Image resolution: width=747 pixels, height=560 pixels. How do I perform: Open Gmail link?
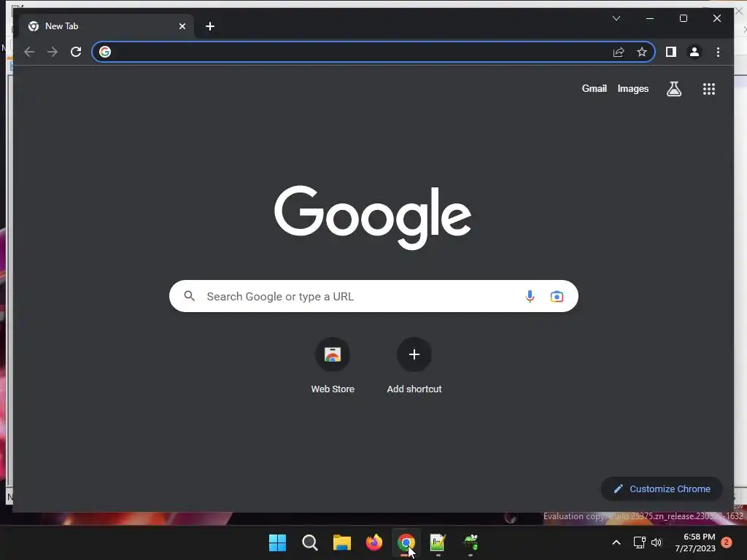coord(594,88)
